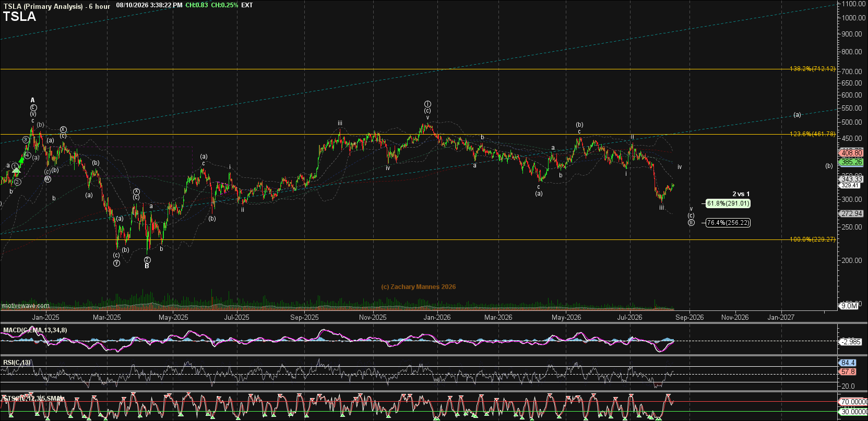Click the 1000.00 price axis label

(853, 18)
